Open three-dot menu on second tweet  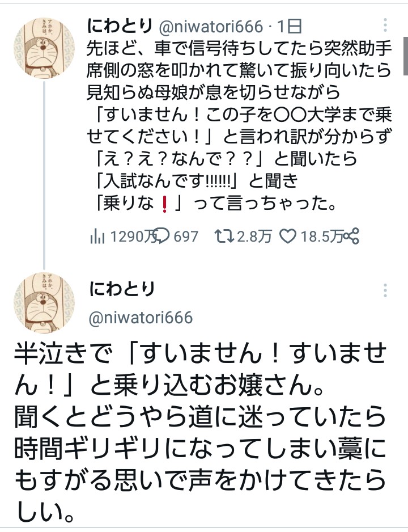coord(385,291)
